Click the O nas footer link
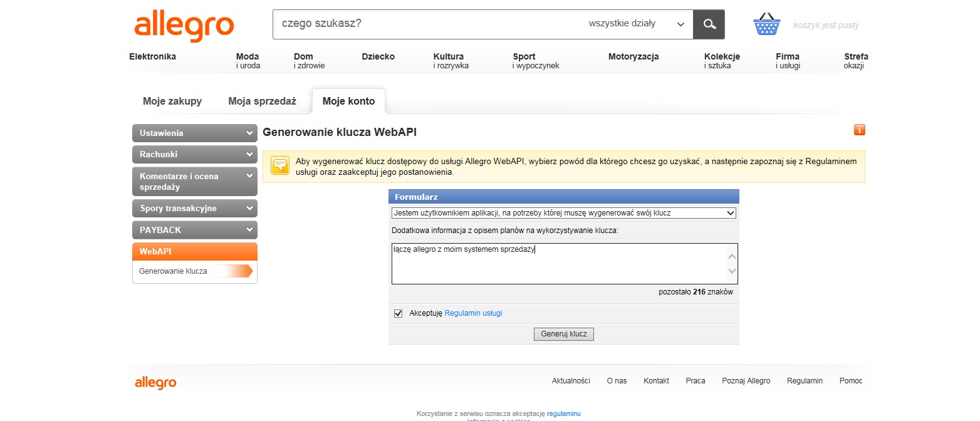The width and height of the screenshot is (980, 421). tap(617, 381)
